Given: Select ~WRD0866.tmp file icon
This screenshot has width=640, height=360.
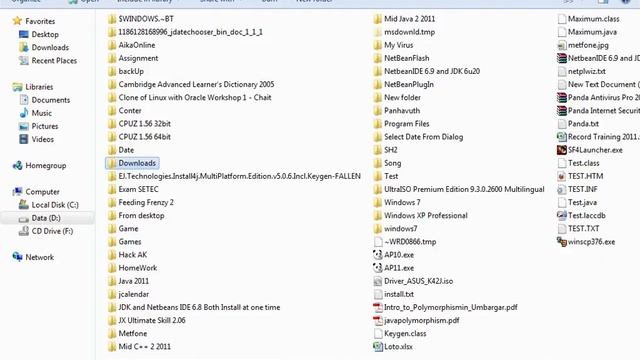Looking at the screenshot, I should [378, 242].
